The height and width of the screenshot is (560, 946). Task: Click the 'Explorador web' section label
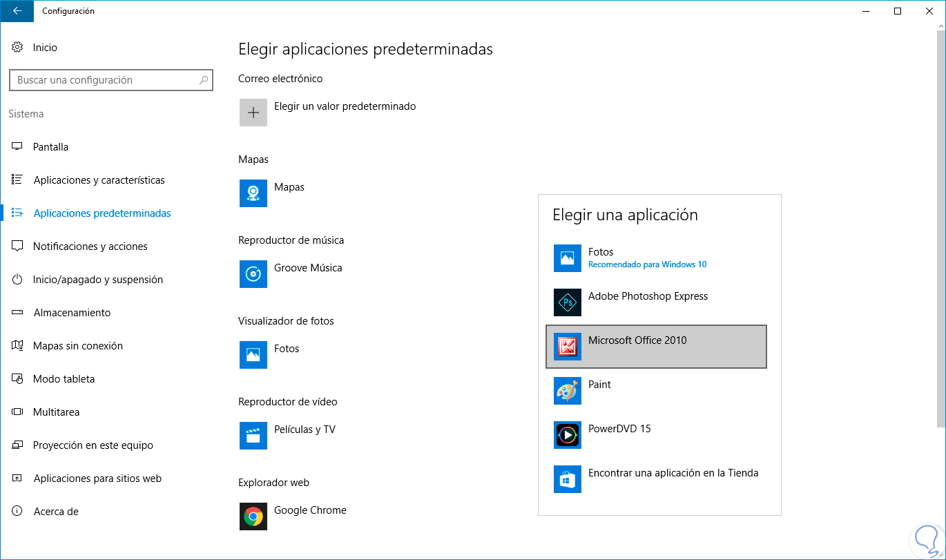273,483
